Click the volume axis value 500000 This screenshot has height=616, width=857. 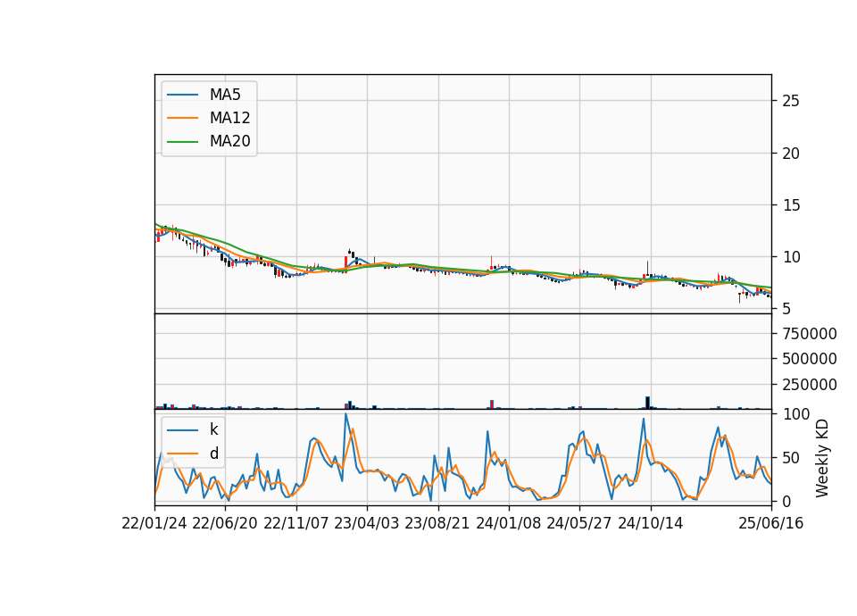point(810,359)
